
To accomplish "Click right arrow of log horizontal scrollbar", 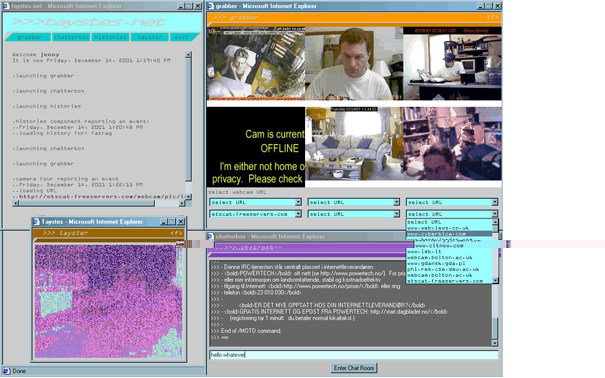I will pyautogui.click(x=182, y=203).
